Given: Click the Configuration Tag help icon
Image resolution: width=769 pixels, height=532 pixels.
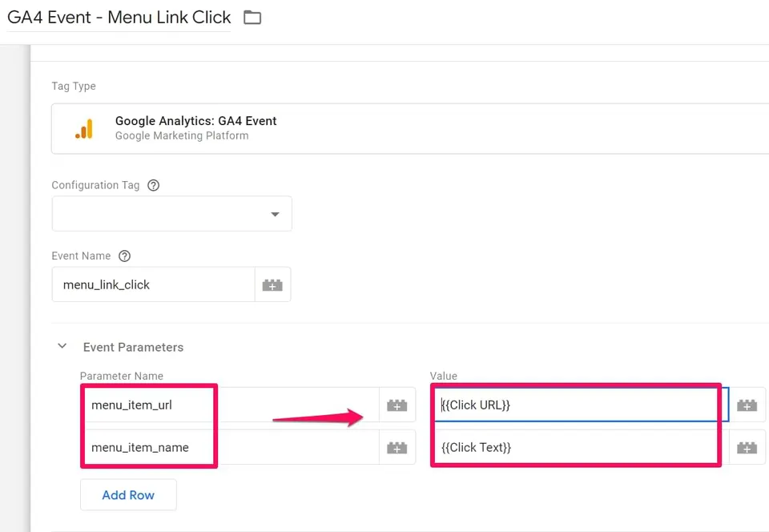Looking at the screenshot, I should pyautogui.click(x=154, y=185).
